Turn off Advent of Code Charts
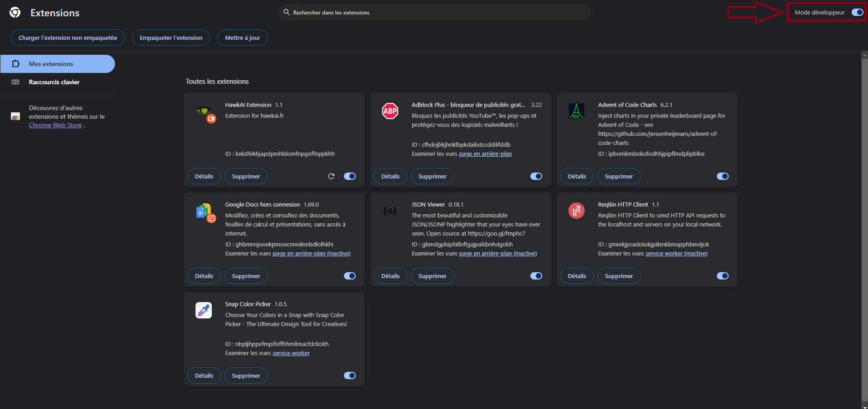This screenshot has height=409, width=868. pyautogui.click(x=723, y=176)
